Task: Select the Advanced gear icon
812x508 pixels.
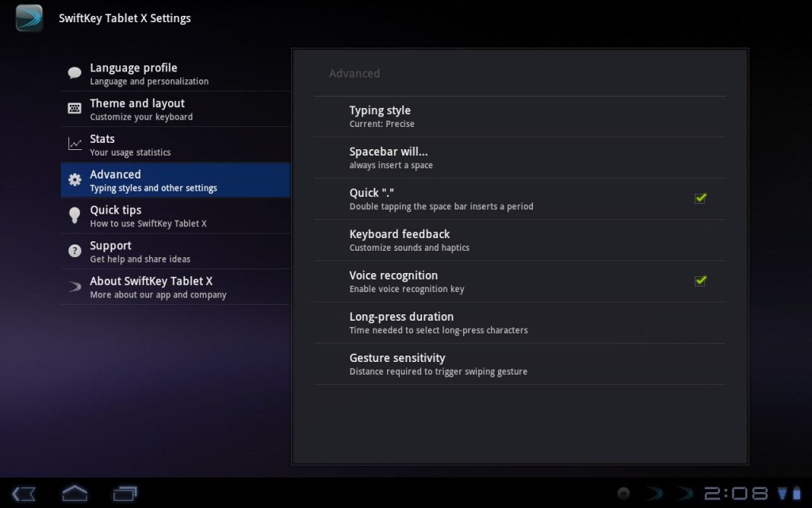Action: (x=75, y=179)
